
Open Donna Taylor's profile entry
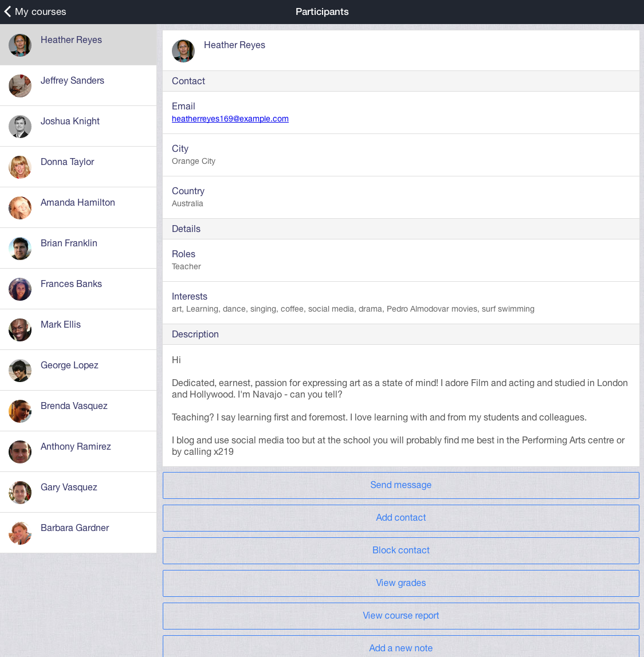[78, 167]
